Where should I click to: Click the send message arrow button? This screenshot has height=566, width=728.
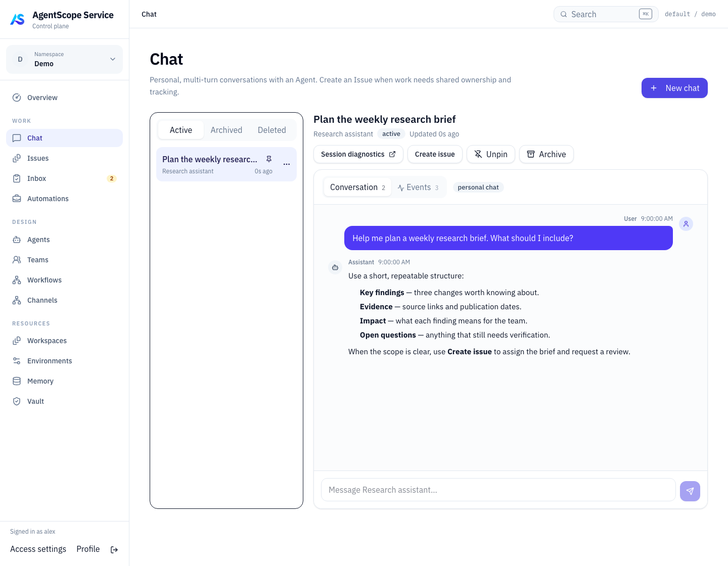point(690,491)
